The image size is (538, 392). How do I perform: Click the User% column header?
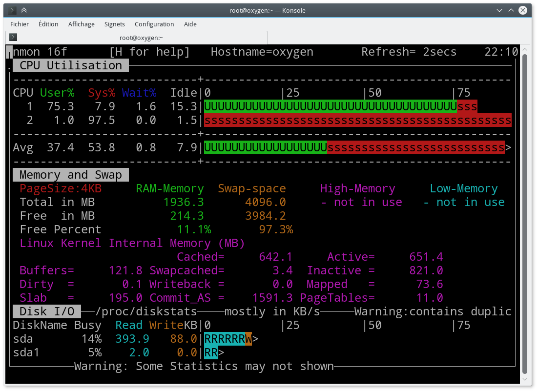(57, 93)
